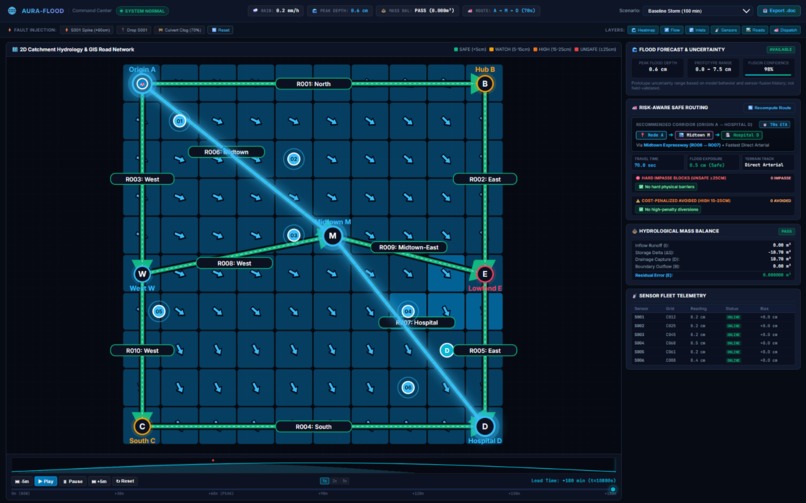Click the Hospital D chip in corridor

click(x=741, y=135)
